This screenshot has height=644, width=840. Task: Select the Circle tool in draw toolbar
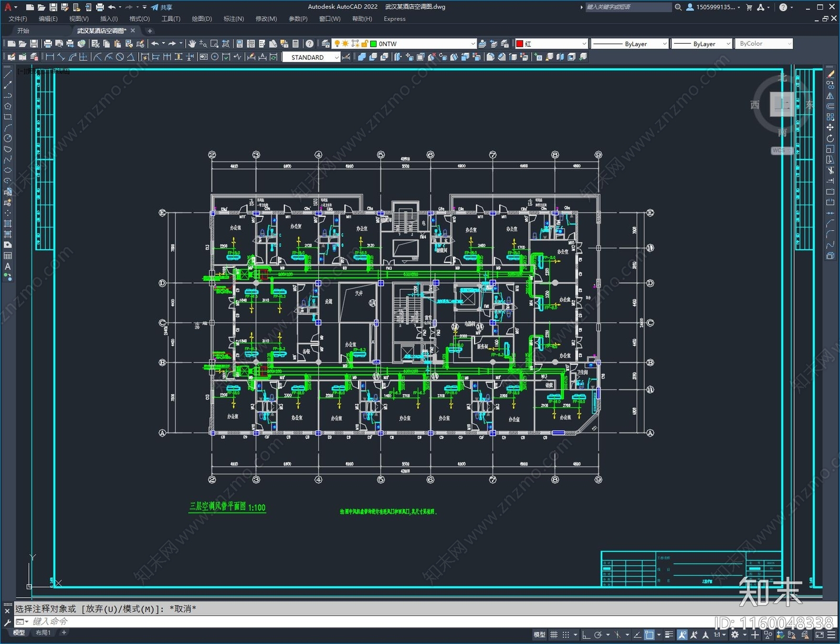tap(7, 139)
